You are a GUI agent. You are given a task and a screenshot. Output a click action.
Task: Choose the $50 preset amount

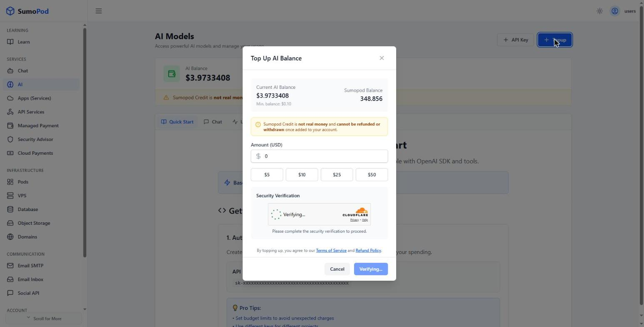(372, 175)
